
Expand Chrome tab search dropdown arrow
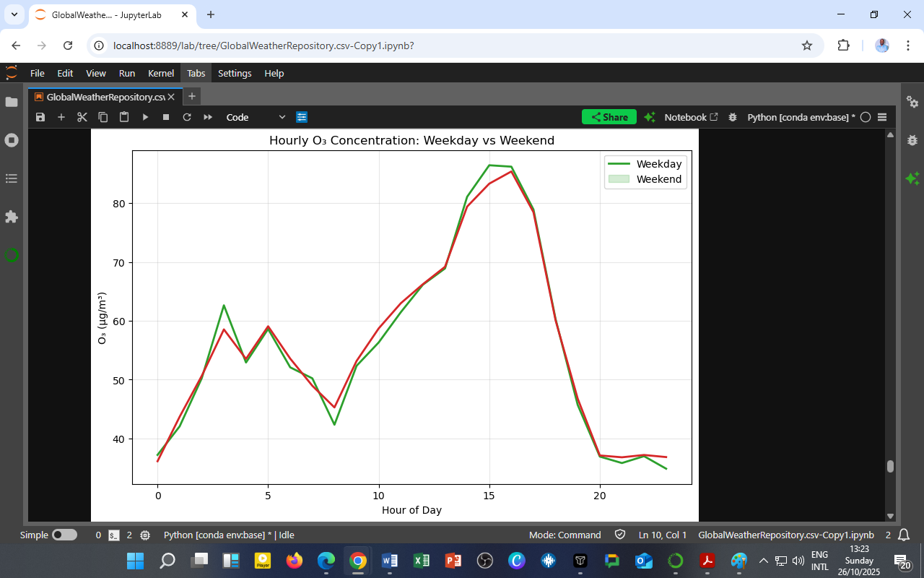14,14
